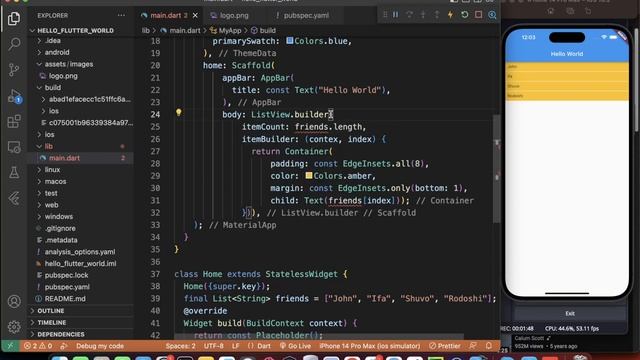
Task: Select device iPhone 14 Pro Max in status bar
Action: click(369, 346)
